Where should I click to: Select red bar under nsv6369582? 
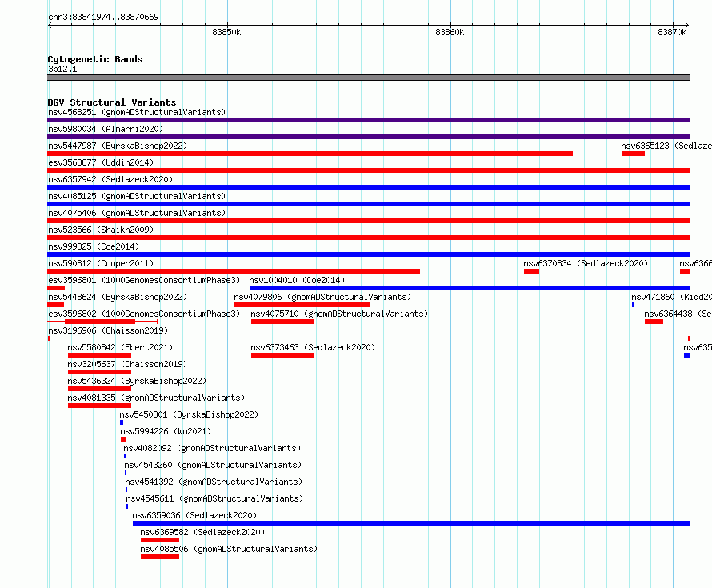[160, 540]
